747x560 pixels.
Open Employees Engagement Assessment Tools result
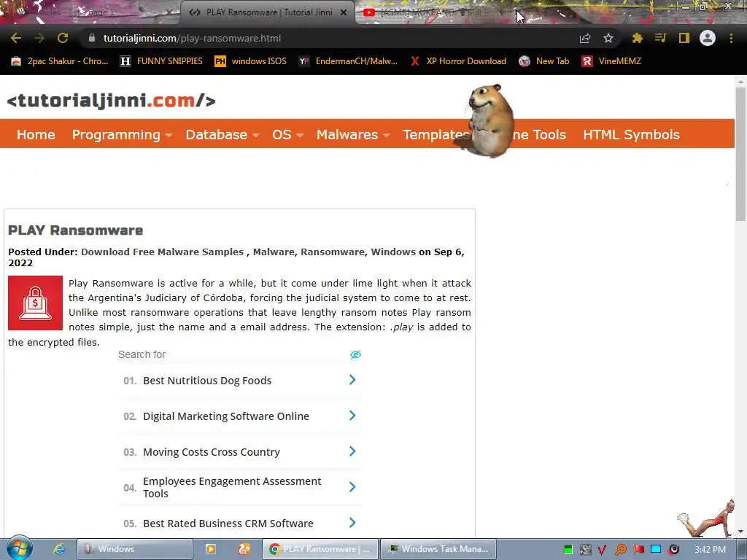(x=233, y=487)
